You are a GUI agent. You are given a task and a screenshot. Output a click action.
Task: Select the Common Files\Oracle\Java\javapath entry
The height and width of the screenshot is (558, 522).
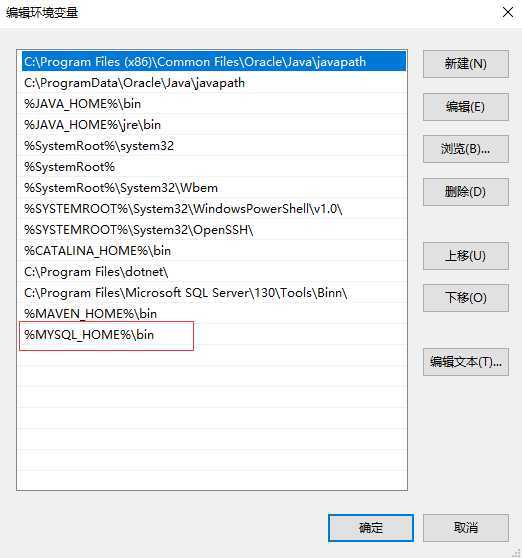click(x=213, y=62)
